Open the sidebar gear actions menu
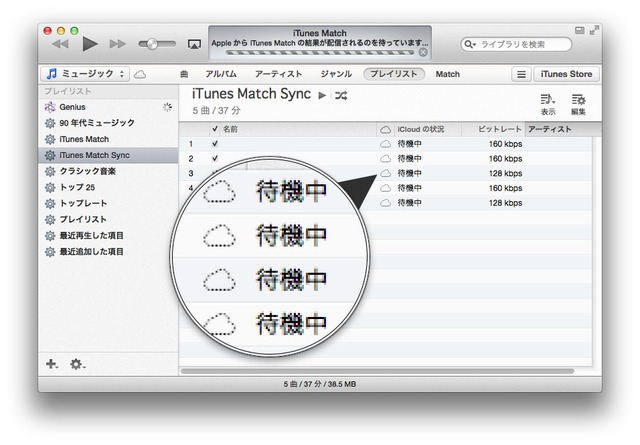 tap(77, 364)
